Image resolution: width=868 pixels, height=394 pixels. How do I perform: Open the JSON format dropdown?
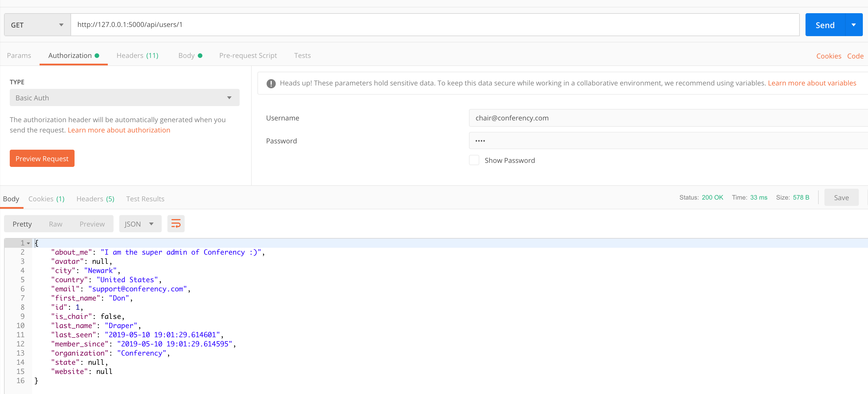point(140,223)
